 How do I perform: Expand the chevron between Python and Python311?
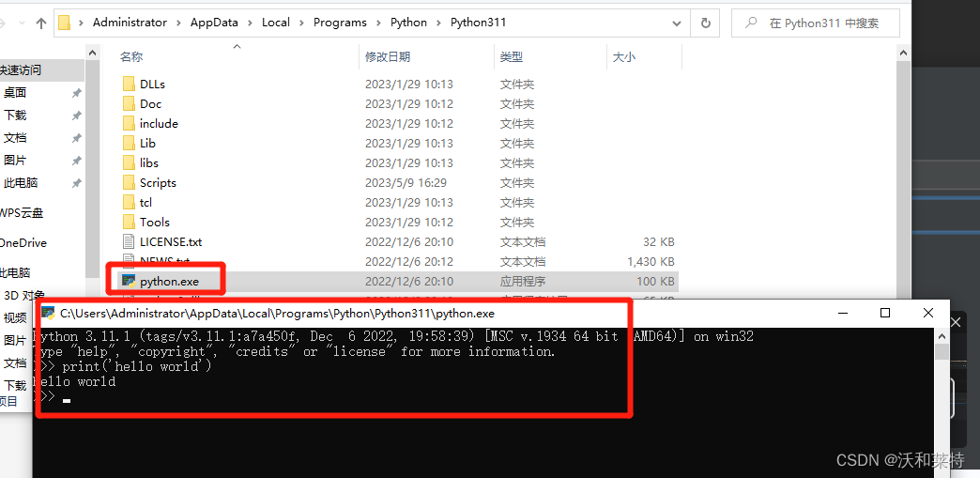point(438,23)
